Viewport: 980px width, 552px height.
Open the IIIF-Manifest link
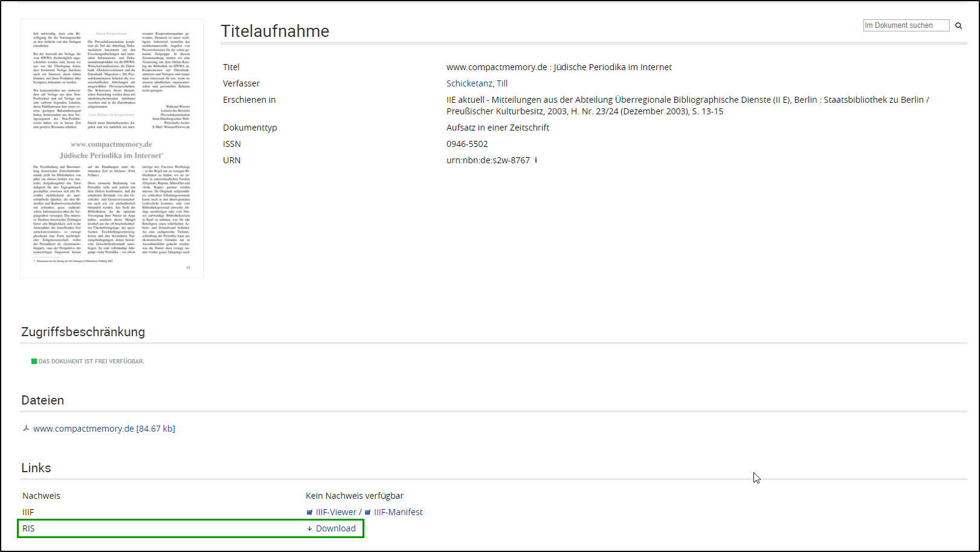pyautogui.click(x=398, y=512)
